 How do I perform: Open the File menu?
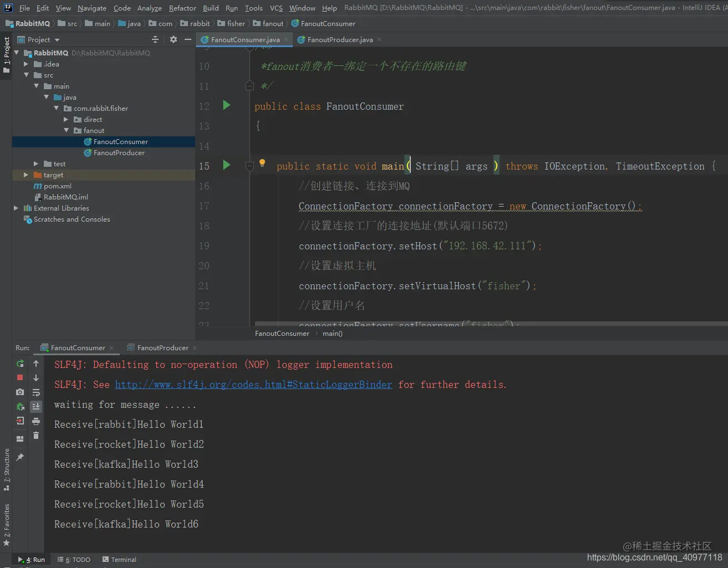tap(24, 8)
